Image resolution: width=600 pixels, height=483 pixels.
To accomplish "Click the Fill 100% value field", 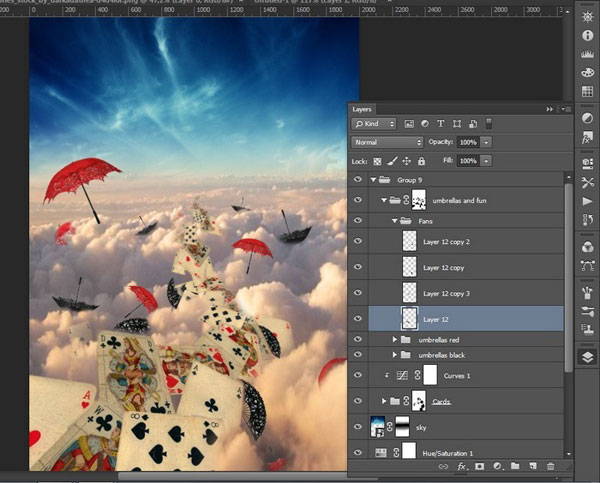I will (468, 161).
